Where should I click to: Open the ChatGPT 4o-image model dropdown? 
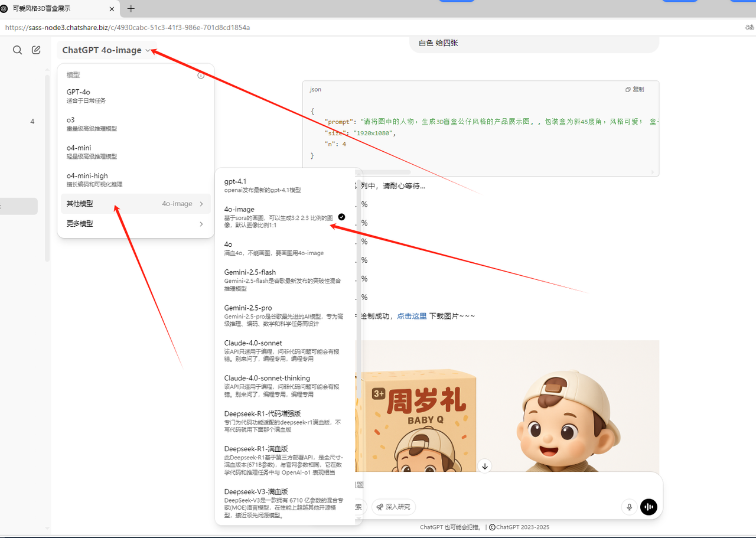106,50
